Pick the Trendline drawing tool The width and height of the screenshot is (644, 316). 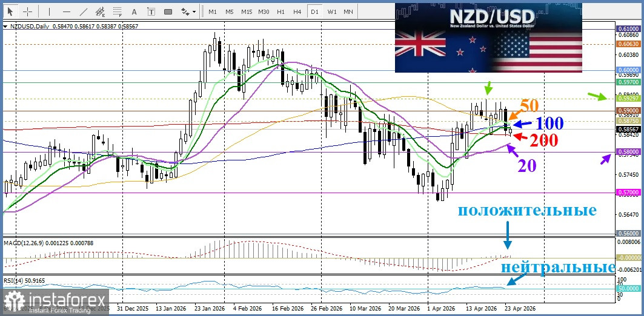click(84, 12)
